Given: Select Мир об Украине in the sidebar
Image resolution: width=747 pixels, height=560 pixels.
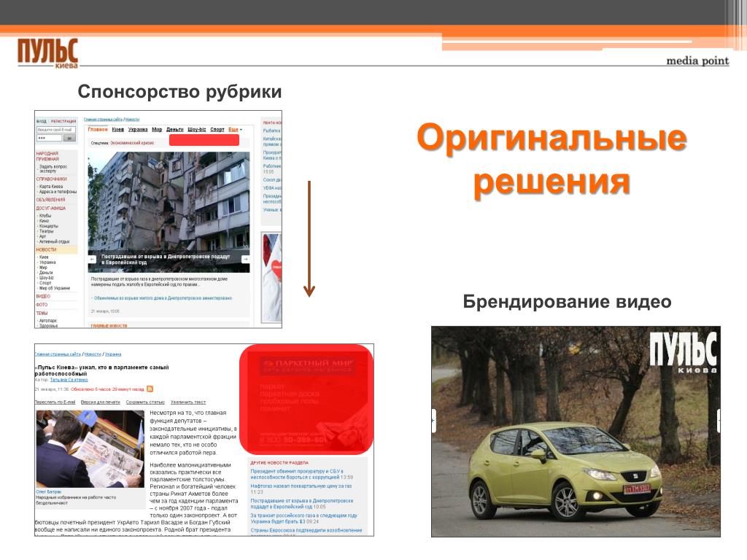Looking at the screenshot, I should [54, 288].
